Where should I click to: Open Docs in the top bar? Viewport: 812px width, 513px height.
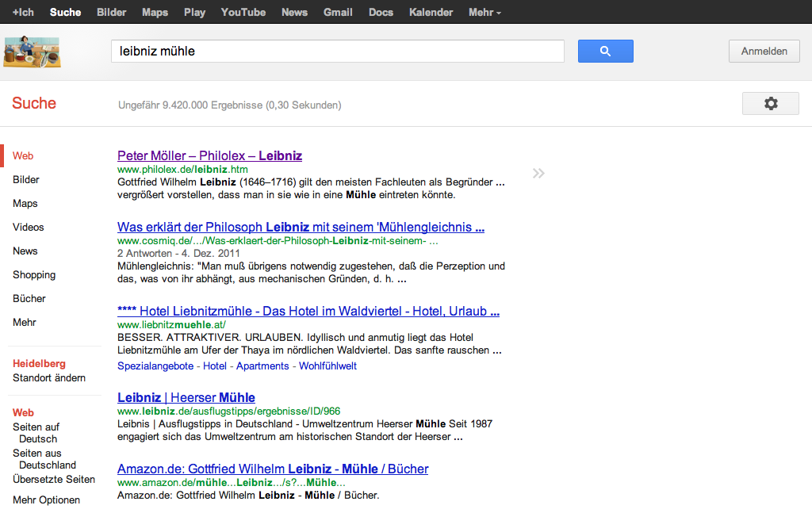(381, 13)
